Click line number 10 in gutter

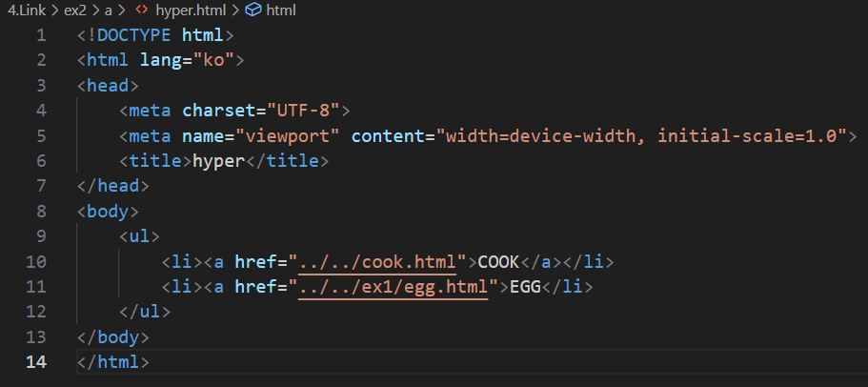36,262
